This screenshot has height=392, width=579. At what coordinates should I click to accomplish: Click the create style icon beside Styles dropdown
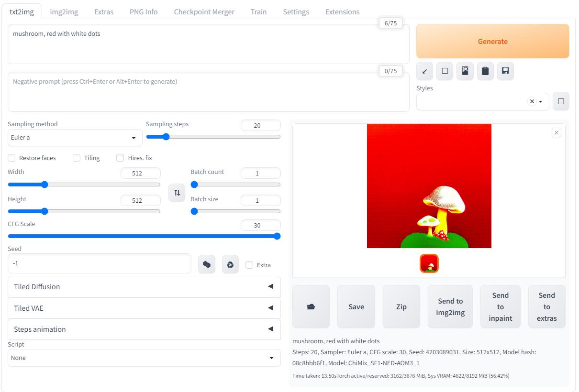click(x=561, y=101)
